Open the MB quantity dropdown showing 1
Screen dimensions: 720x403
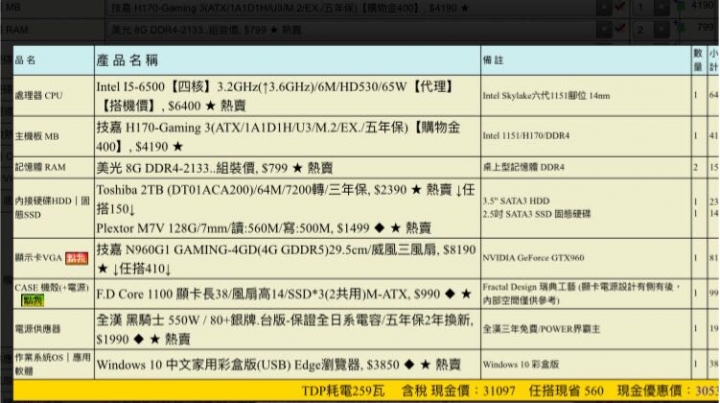651,7
